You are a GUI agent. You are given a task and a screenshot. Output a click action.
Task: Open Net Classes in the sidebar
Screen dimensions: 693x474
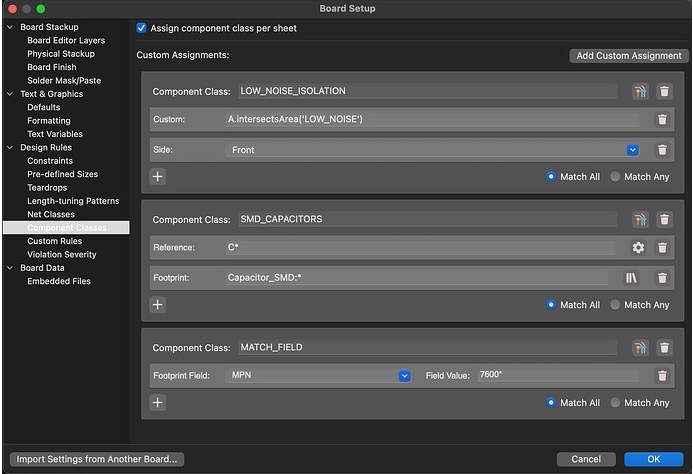click(x=50, y=214)
